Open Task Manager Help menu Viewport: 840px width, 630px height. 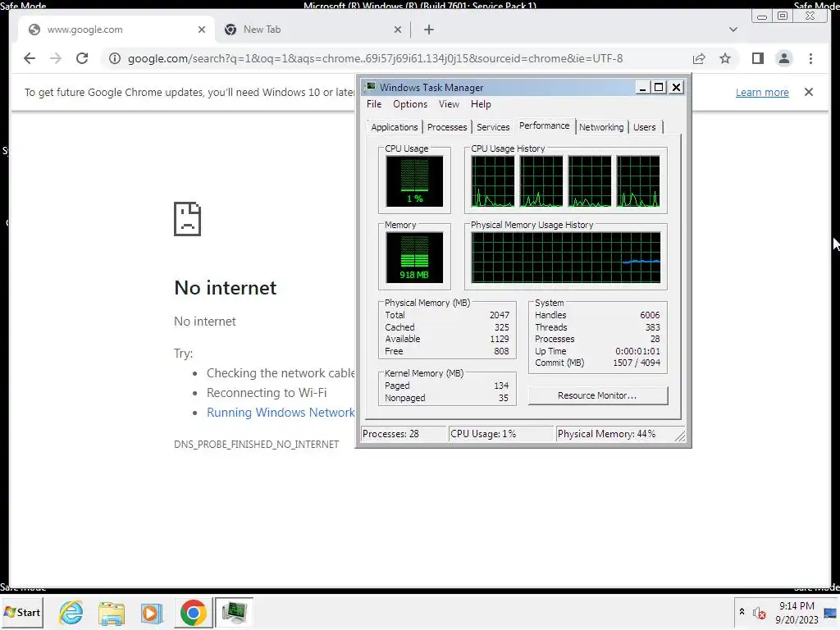481,104
